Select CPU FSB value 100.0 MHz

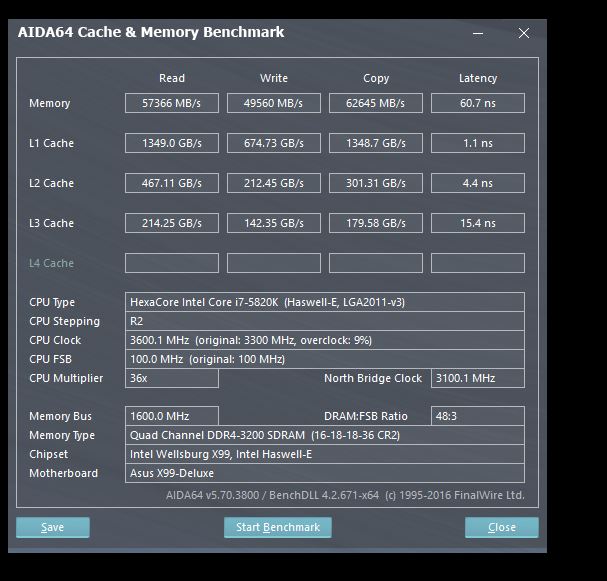325,359
